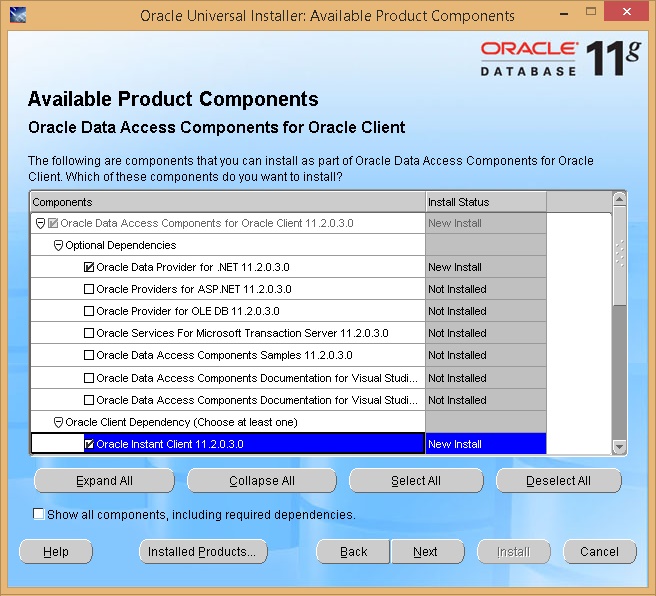Uncheck Oracle Instant Client 11.2.0.3.0
656x596 pixels.
tap(89, 444)
